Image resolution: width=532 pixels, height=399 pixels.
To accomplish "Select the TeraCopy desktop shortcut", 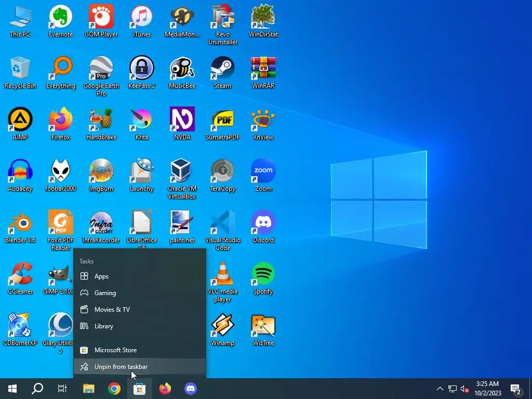I will pyautogui.click(x=223, y=175).
